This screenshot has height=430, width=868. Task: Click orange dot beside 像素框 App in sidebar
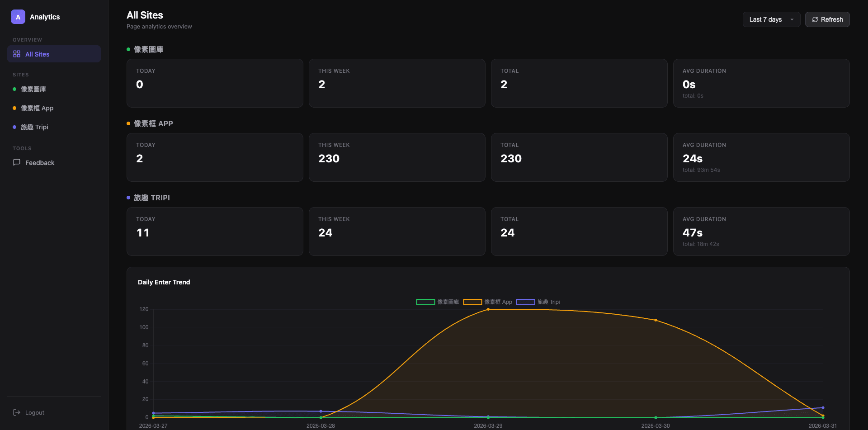point(14,108)
